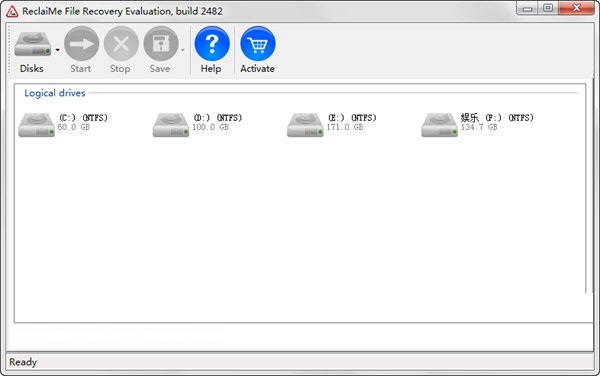Click the Ready status bar text
Image resolution: width=600 pixels, height=376 pixels.
[x=23, y=362]
